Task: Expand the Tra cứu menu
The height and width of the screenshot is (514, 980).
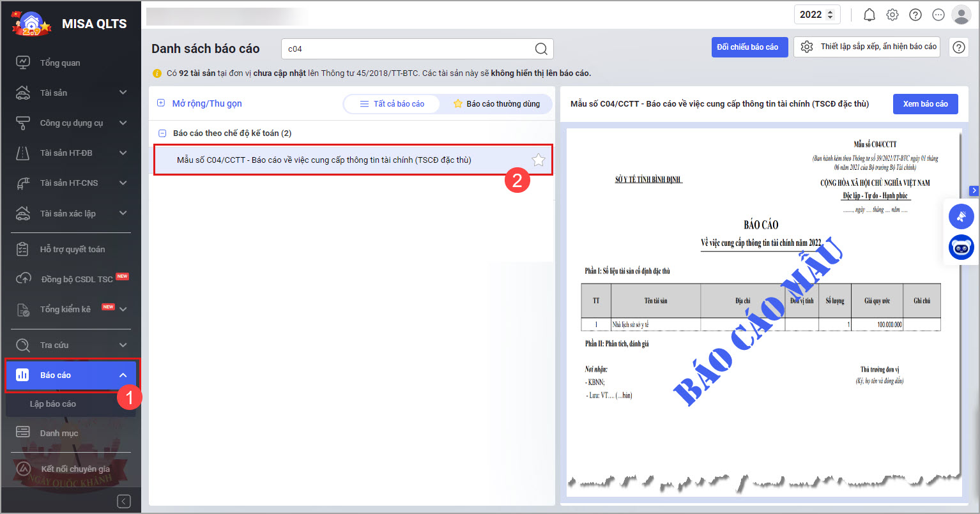Action: click(x=123, y=345)
